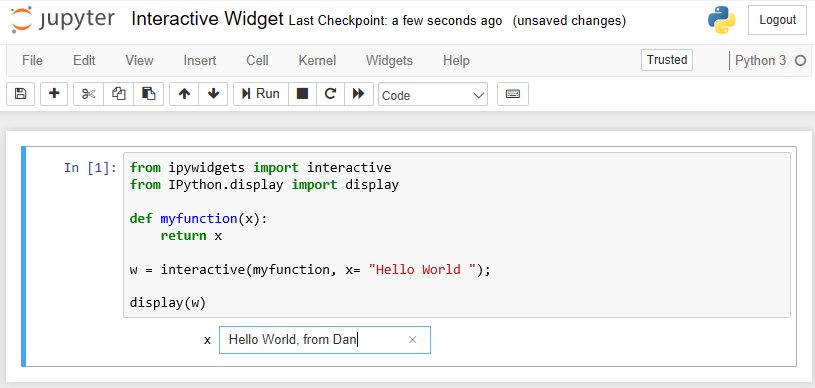Click the Trusted notebook button

tap(667, 60)
